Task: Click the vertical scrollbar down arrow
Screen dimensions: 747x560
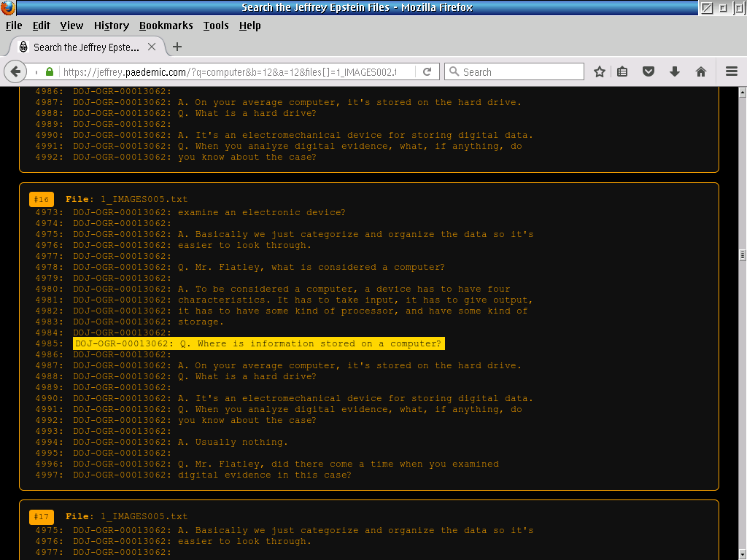Action: (x=742, y=555)
